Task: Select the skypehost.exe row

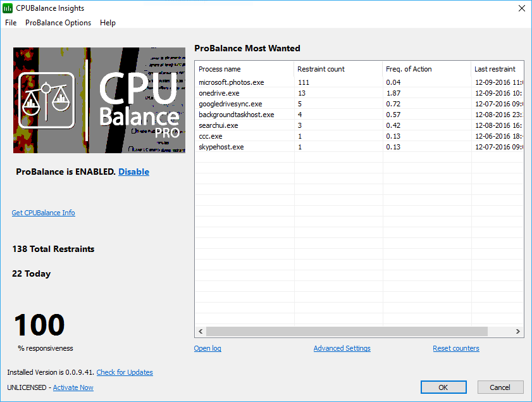Action: click(x=359, y=147)
